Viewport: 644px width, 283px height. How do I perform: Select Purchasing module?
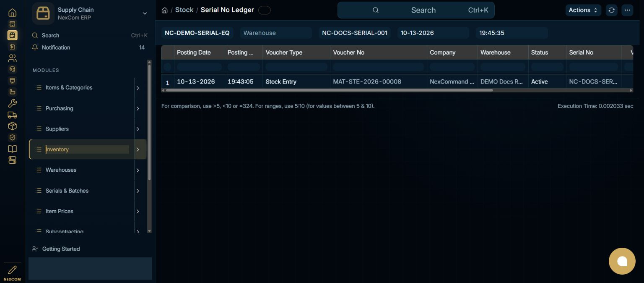tap(59, 108)
